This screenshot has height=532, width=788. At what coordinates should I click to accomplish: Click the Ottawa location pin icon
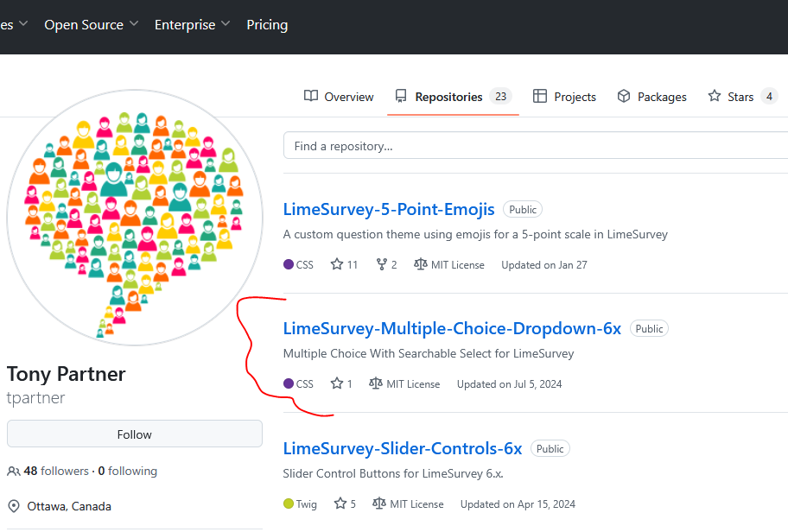[14, 506]
